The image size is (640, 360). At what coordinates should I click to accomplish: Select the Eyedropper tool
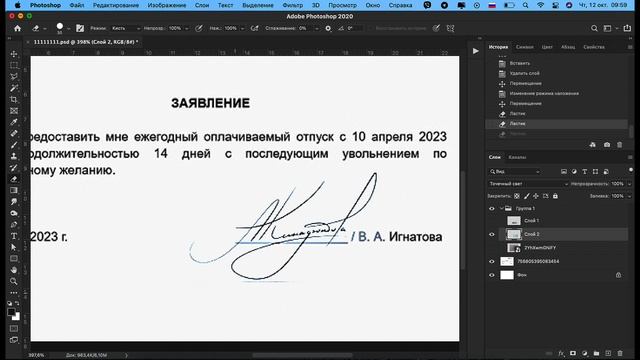click(14, 122)
